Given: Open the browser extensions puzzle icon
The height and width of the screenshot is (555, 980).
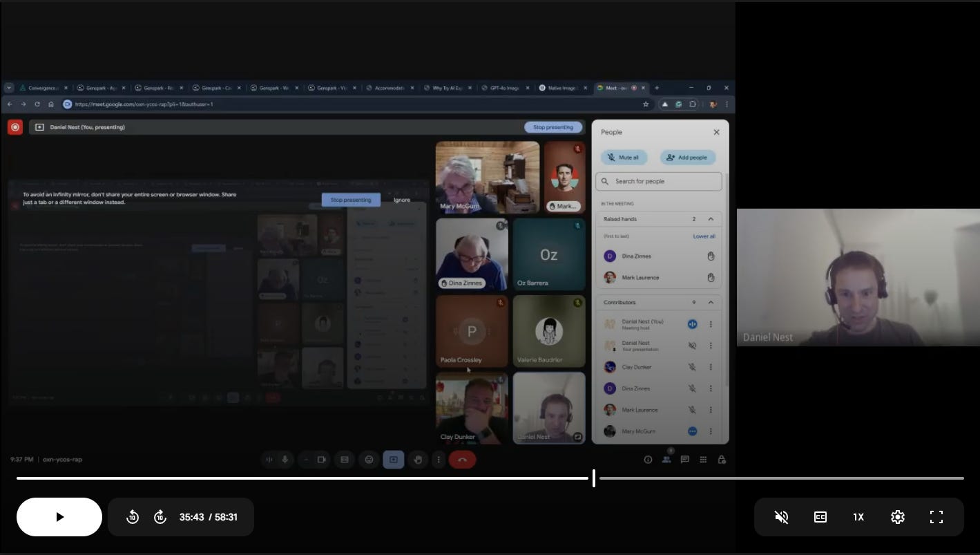Looking at the screenshot, I should click(693, 104).
